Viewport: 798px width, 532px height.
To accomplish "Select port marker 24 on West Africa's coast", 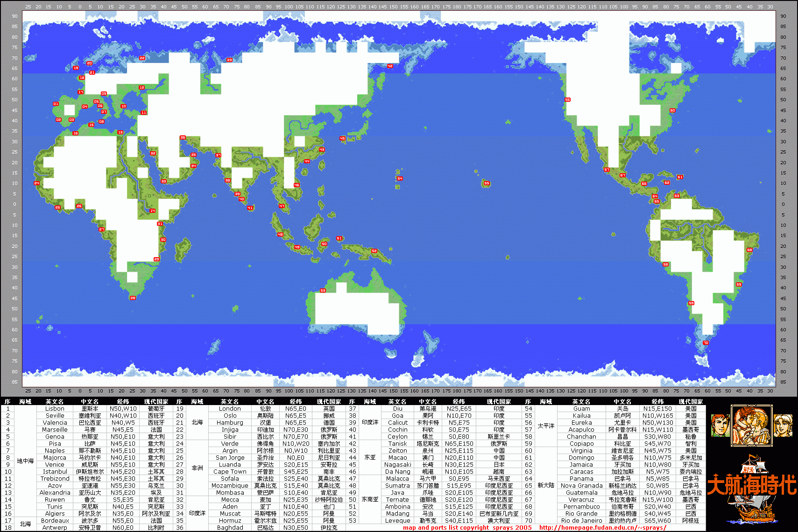I will 36,183.
